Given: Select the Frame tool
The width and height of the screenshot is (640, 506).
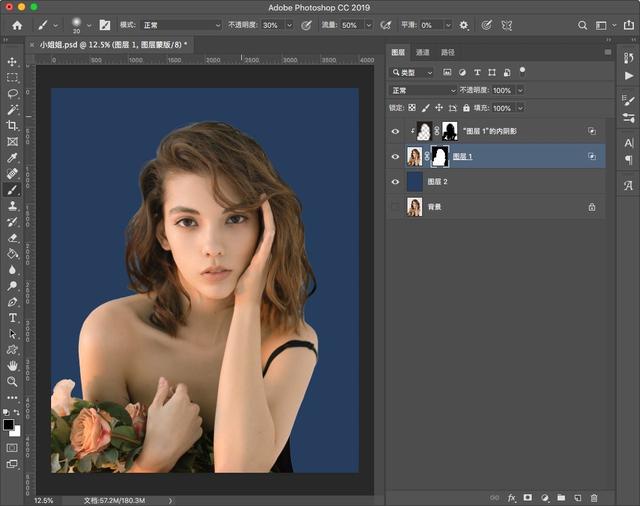Looking at the screenshot, I should pyautogui.click(x=12, y=142).
